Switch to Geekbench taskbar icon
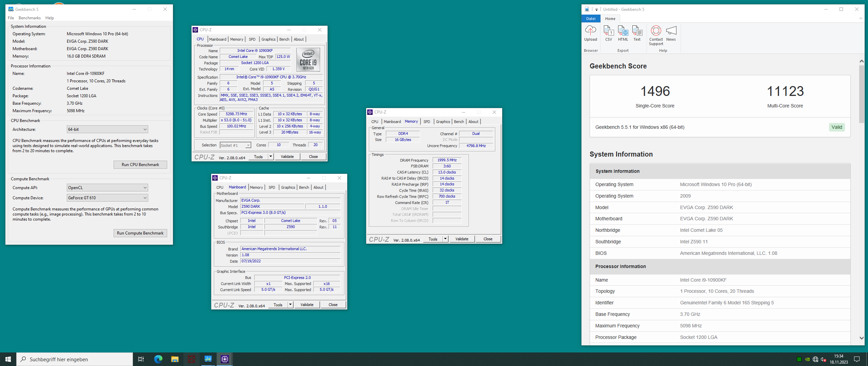Screen dimensions: 868x366 tap(208, 359)
